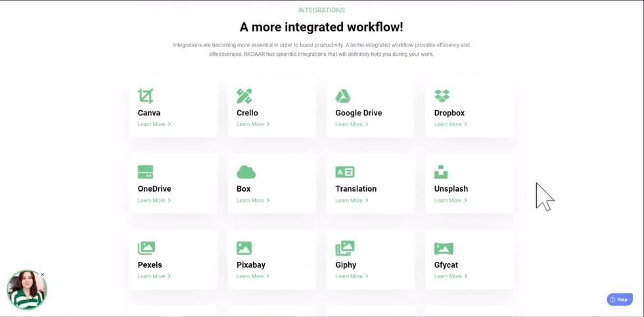Click the Learn More link under Giphy
The width and height of the screenshot is (644, 317).
pyautogui.click(x=352, y=276)
